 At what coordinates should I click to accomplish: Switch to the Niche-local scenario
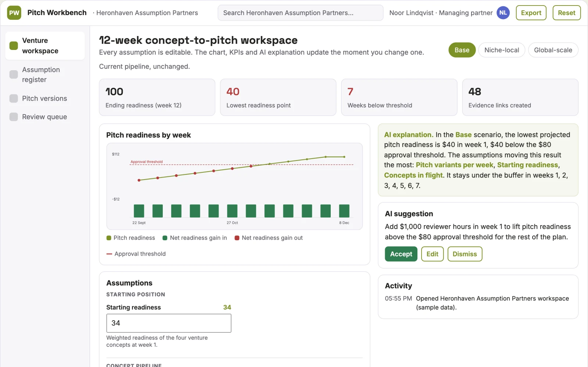tap(502, 50)
